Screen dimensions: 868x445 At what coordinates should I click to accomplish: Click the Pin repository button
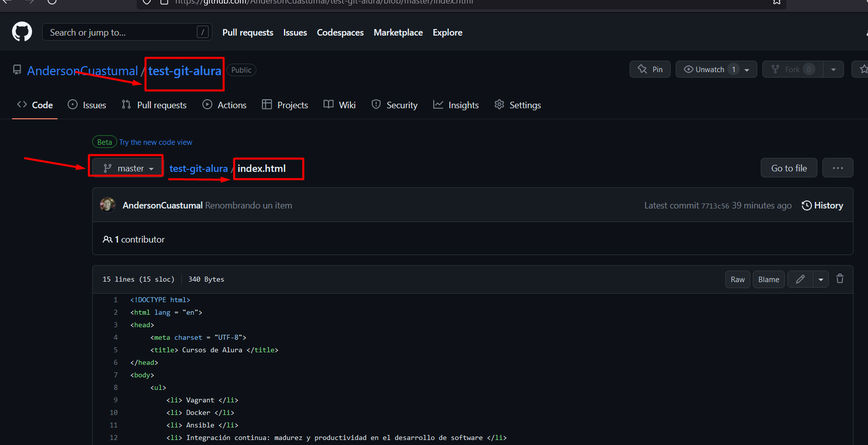coord(650,69)
